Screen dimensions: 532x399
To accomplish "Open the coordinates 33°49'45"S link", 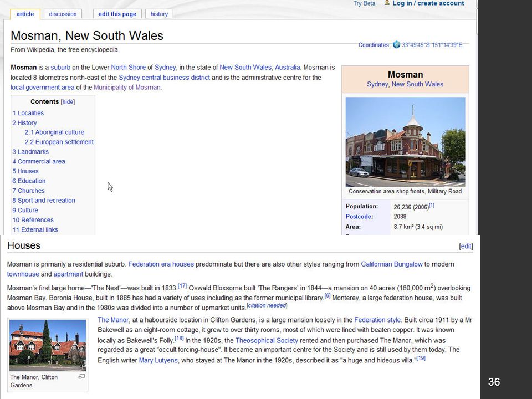I will point(432,45).
